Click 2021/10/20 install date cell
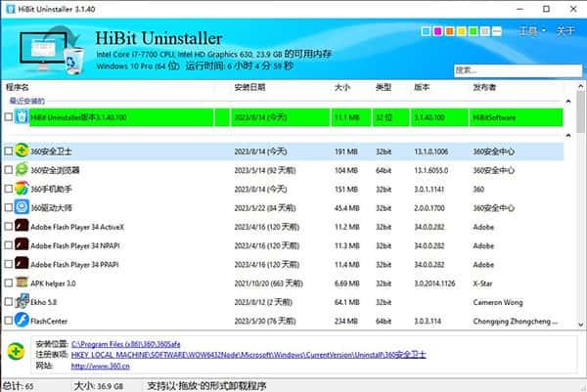Viewport: 587px width, 392px height. (x=268, y=283)
